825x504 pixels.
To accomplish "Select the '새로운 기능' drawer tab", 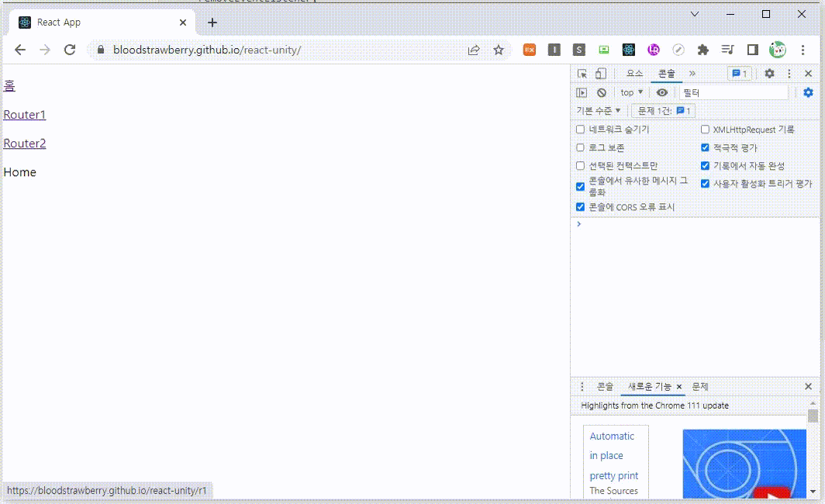I will tap(650, 387).
